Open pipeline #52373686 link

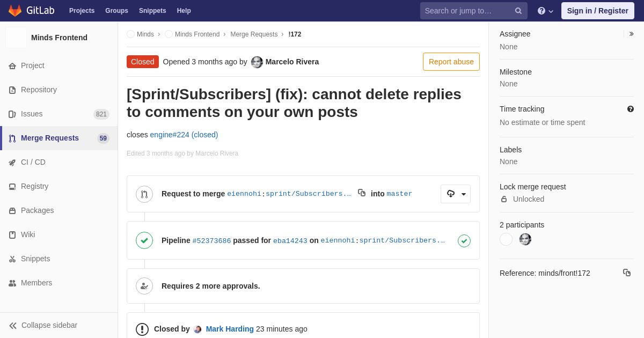[x=211, y=241]
